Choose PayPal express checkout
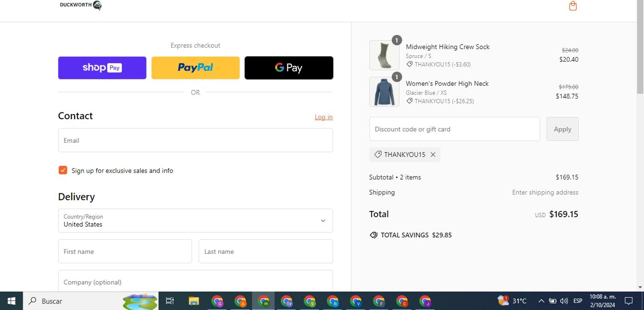The image size is (644, 310). 195,68
